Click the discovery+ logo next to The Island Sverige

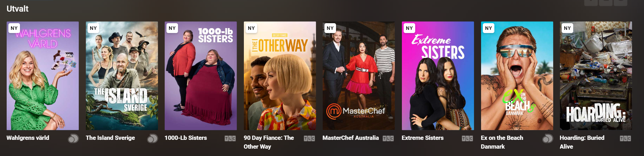(x=152, y=138)
